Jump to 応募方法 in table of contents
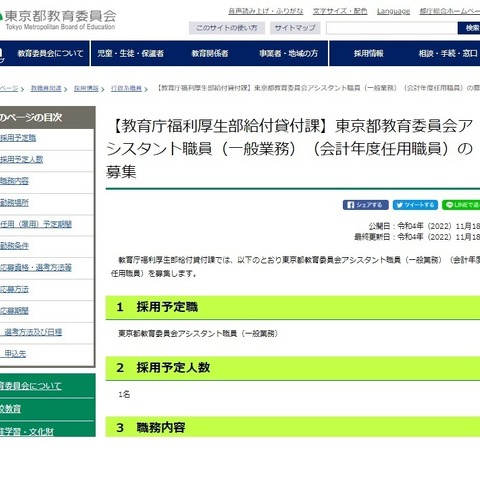This screenshot has width=480, height=480. coord(14,289)
